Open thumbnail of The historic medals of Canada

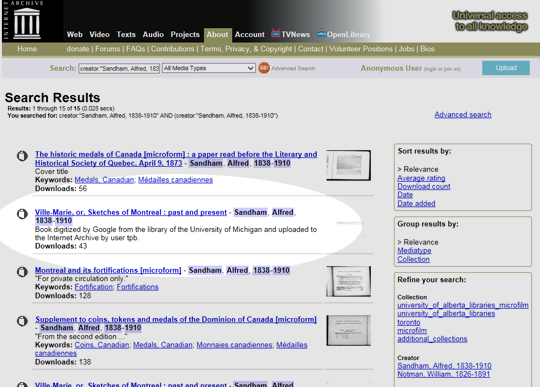point(349,165)
